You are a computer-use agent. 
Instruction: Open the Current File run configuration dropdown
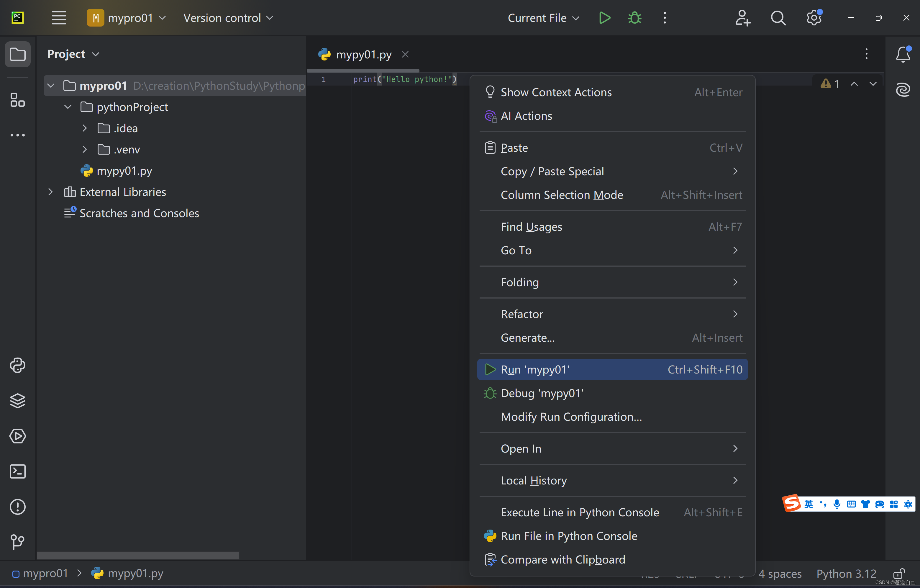tap(543, 18)
